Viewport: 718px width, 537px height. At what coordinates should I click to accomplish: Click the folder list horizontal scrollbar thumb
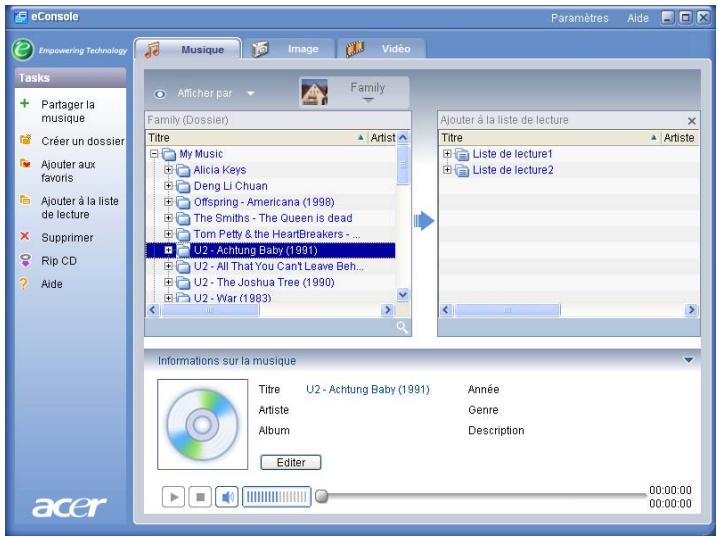click(x=210, y=310)
